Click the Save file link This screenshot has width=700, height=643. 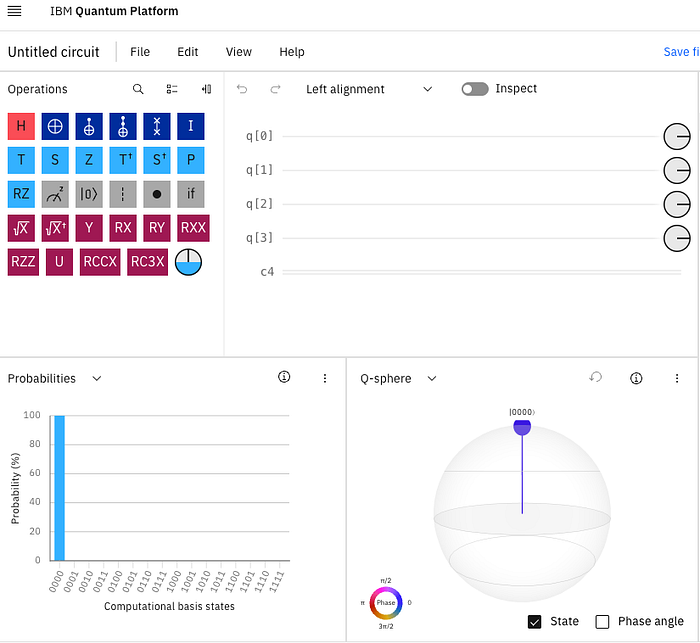[x=681, y=52]
